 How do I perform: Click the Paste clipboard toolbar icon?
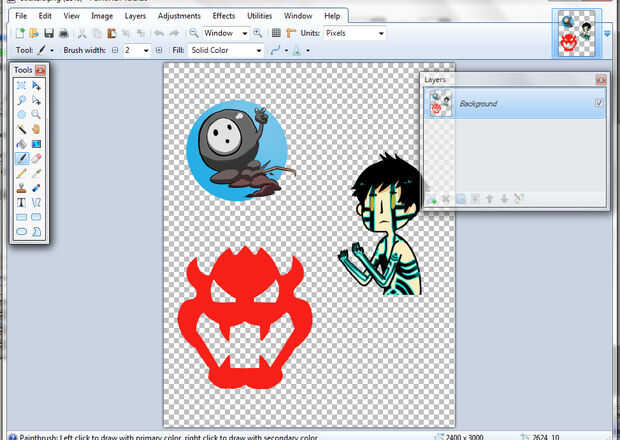point(112,33)
